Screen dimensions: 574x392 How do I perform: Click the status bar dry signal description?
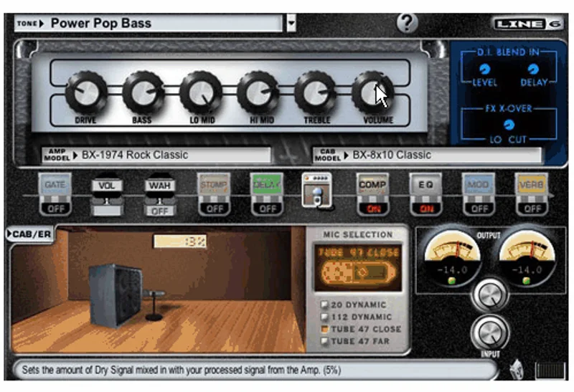182,370
